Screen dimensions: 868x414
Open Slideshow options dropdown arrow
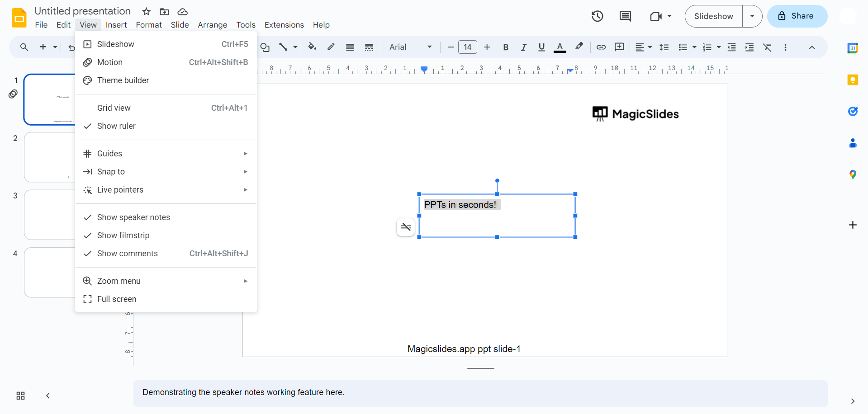click(752, 16)
